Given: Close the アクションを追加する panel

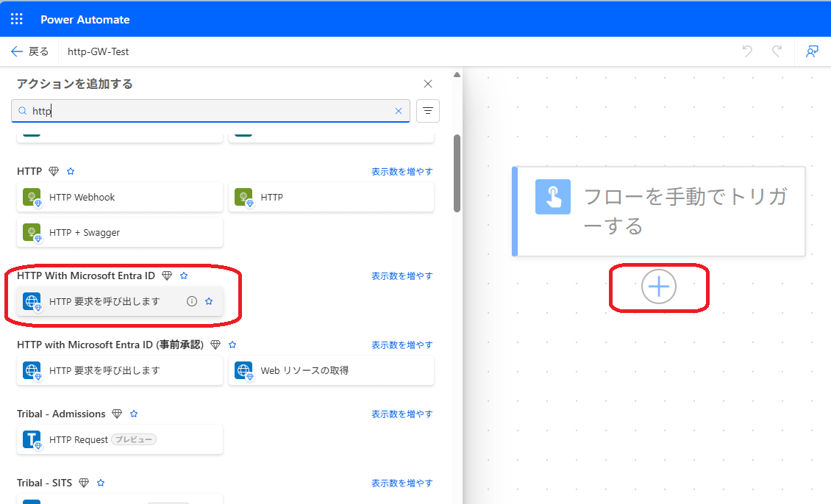Looking at the screenshot, I should point(428,84).
